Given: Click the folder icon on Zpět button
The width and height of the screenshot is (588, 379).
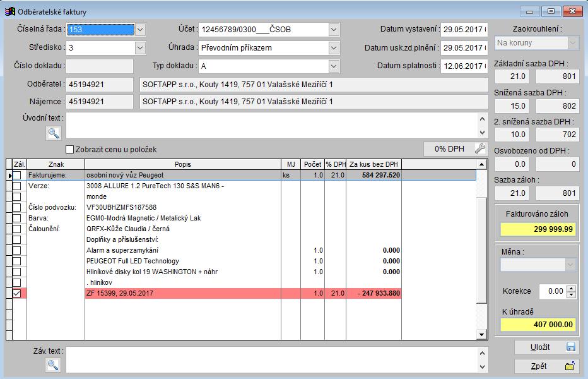Looking at the screenshot, I should (570, 366).
